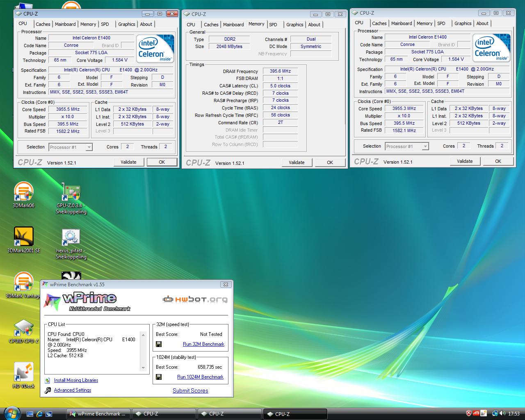Open the ATI tray icon
The width and height of the screenshot is (525, 420).
476,413
